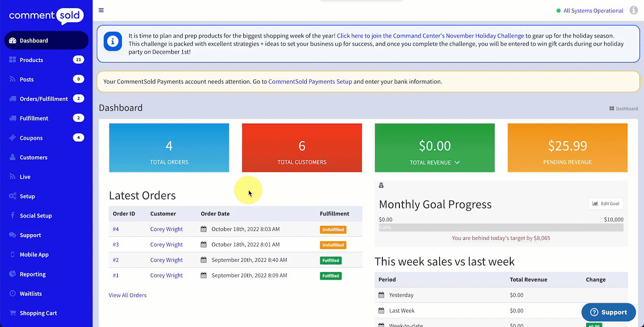Click the info icon in top-right corner
This screenshot has height=327, width=644.
point(634,10)
